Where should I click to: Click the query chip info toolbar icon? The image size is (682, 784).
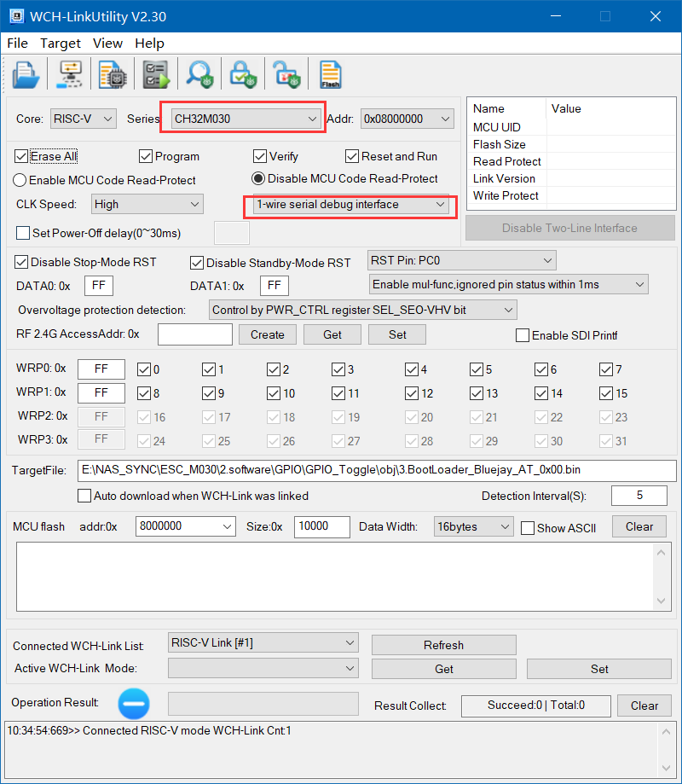click(x=112, y=75)
